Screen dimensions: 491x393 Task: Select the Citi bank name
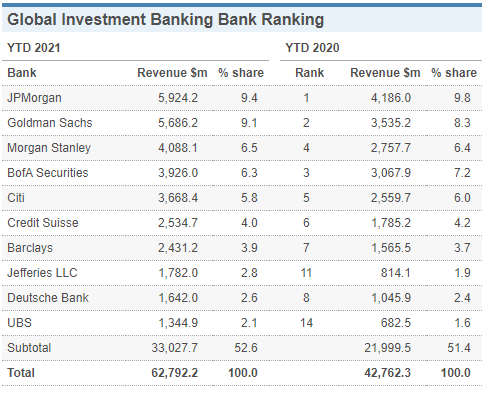click(x=16, y=198)
